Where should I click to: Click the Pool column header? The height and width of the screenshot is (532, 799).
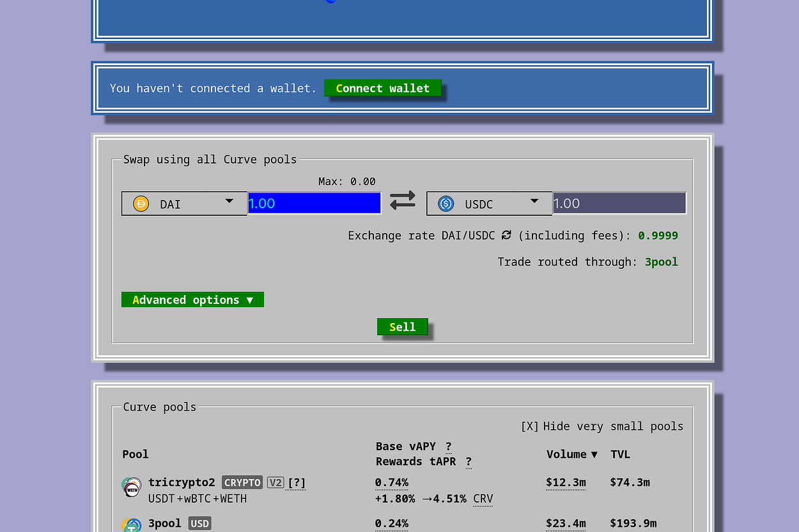point(136,454)
